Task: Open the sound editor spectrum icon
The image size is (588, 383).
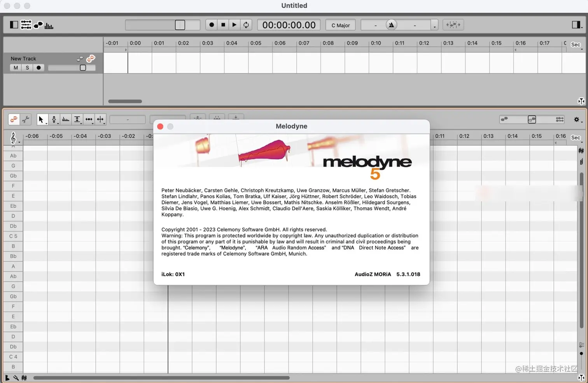Action: click(49, 26)
